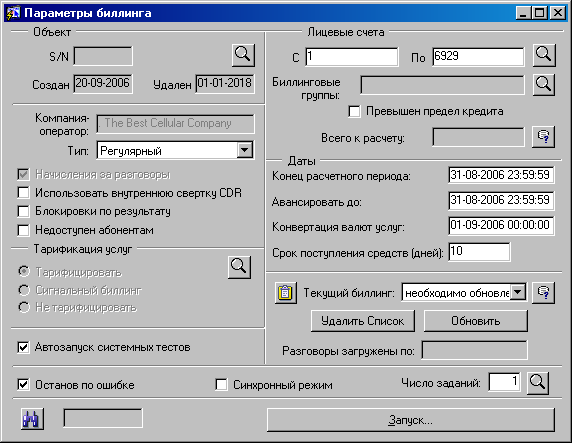
Task: Click the help icon beside Всего к расчету
Action: click(543, 137)
